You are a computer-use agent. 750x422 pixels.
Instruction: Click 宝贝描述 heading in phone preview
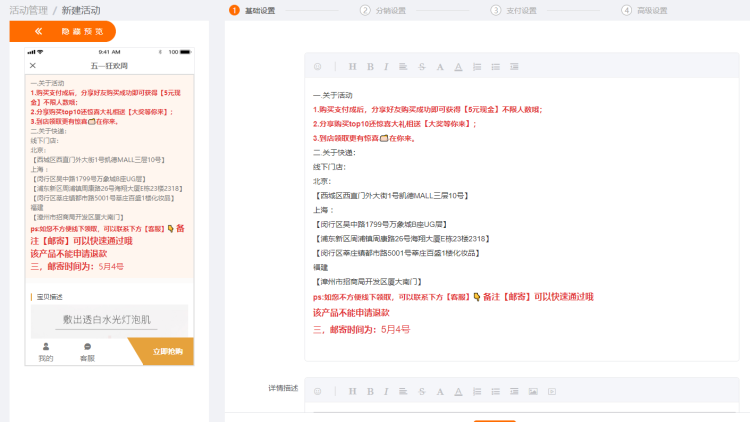(x=50, y=297)
